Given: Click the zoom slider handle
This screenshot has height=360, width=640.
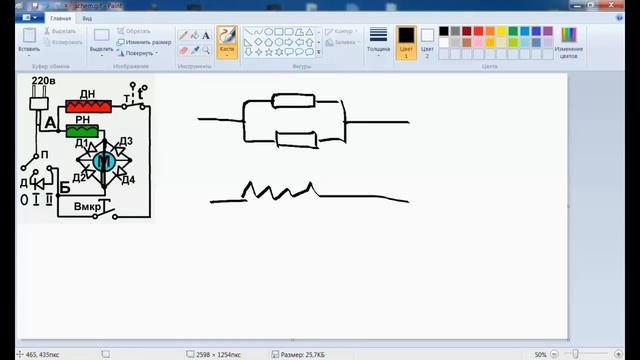Looking at the screenshot, I should [576, 354].
